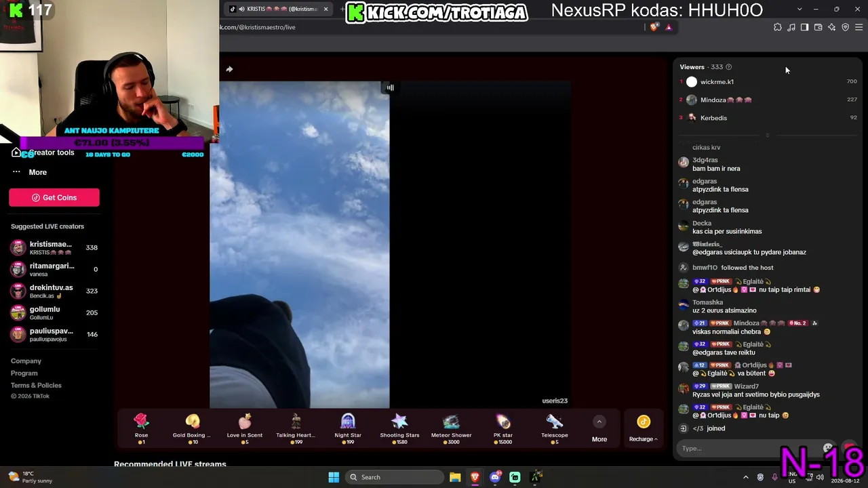Close the KRISTIS TikTok browser tab
This screenshot has height=488, width=868.
[x=325, y=9]
